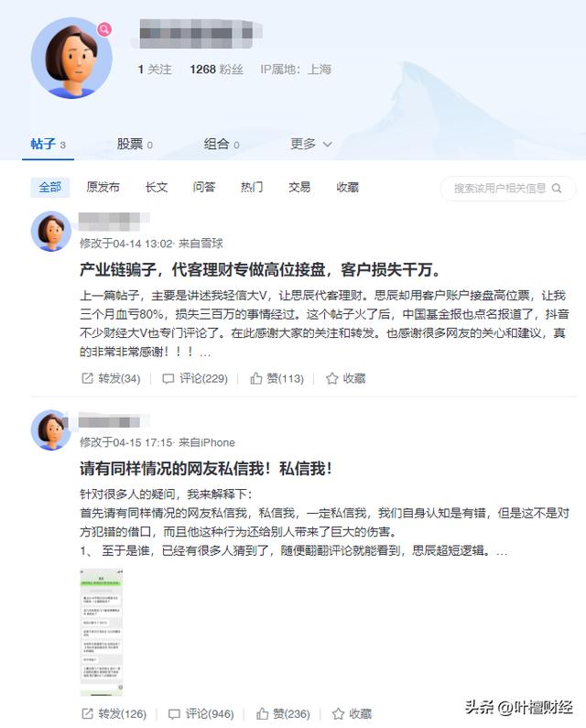Expand the 更多 dropdown
Image resolution: width=586 pixels, height=728 pixels.
[x=310, y=144]
